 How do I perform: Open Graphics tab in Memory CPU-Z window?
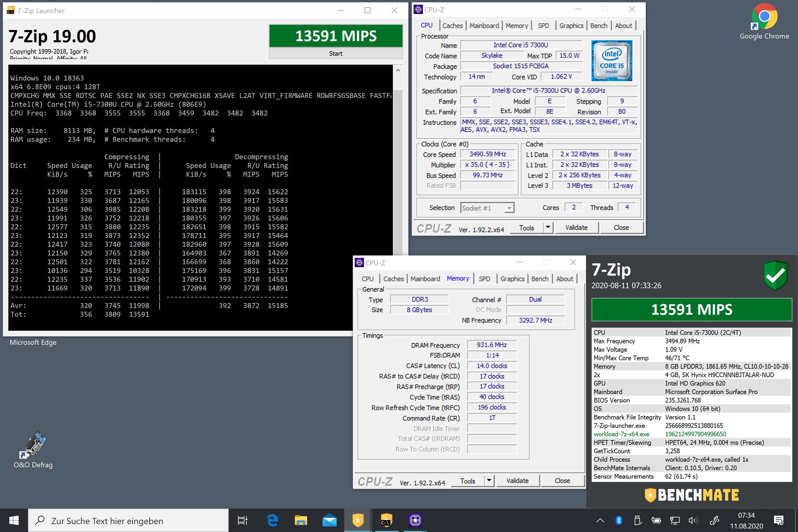point(512,279)
